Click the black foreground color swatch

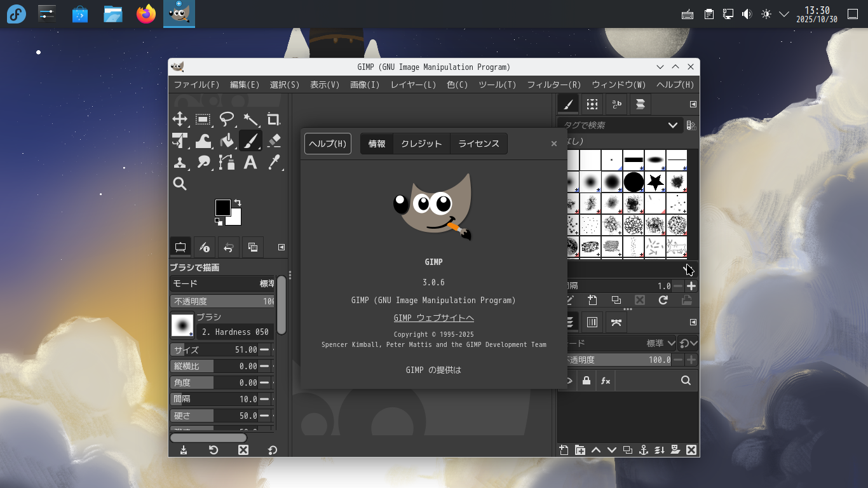click(x=222, y=207)
